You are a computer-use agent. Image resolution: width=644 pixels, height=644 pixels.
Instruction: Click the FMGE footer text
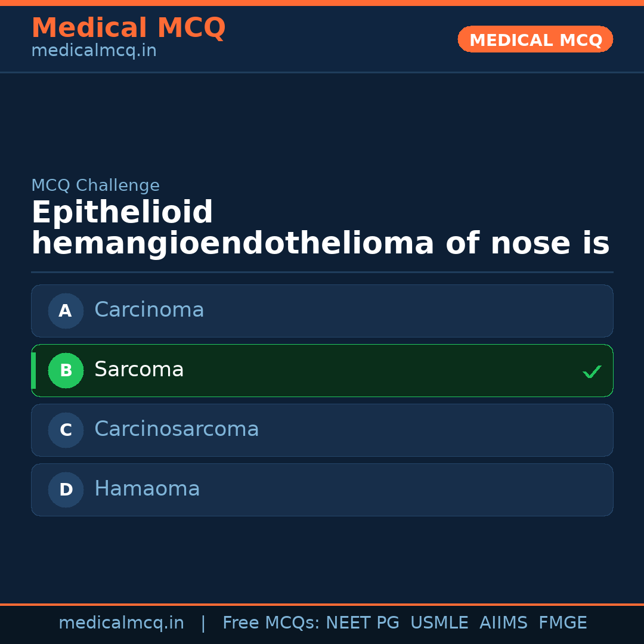pos(562,623)
